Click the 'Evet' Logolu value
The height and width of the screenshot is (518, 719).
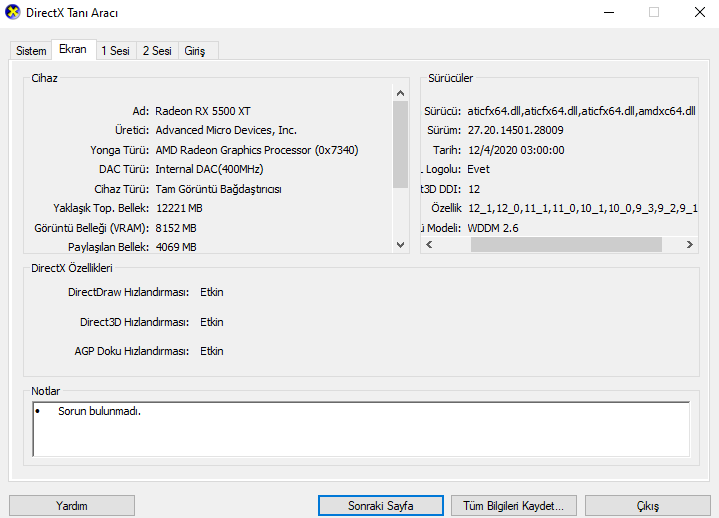[478, 169]
